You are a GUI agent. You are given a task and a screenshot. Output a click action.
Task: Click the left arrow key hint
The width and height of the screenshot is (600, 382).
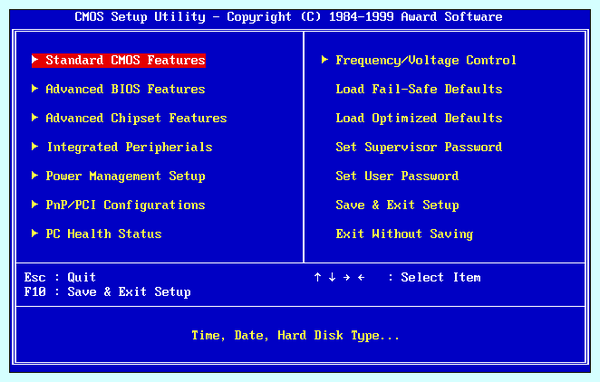point(361,277)
